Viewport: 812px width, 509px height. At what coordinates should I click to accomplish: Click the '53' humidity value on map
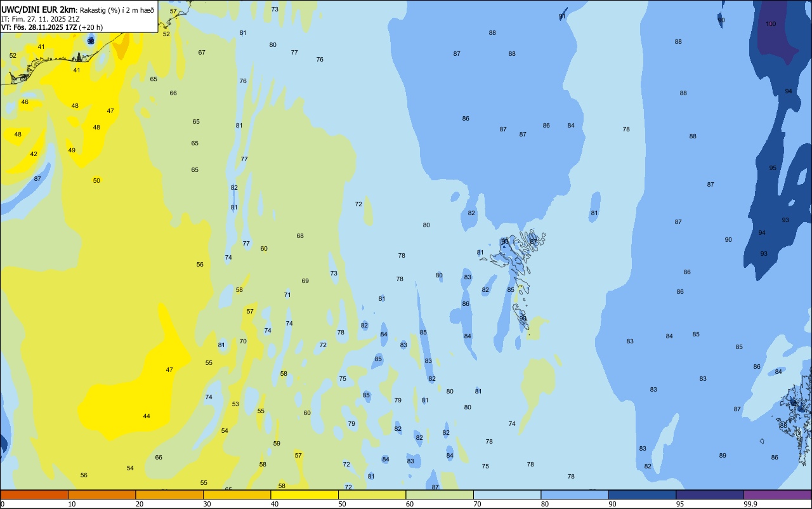235,404
